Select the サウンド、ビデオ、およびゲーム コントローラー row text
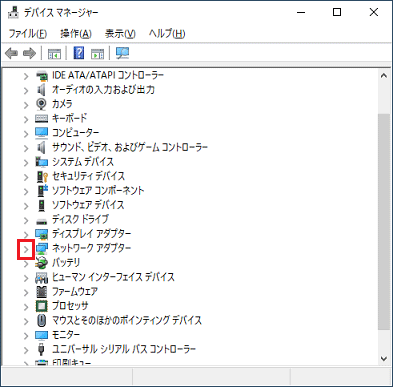Image resolution: width=393 pixels, height=387 pixels. [130, 147]
